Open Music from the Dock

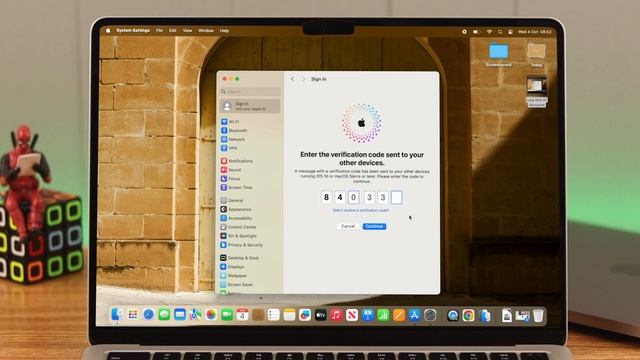336,315
